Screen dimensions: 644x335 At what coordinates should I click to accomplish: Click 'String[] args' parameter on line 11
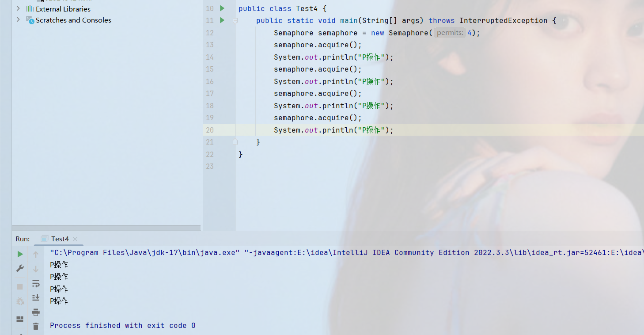[x=391, y=20]
